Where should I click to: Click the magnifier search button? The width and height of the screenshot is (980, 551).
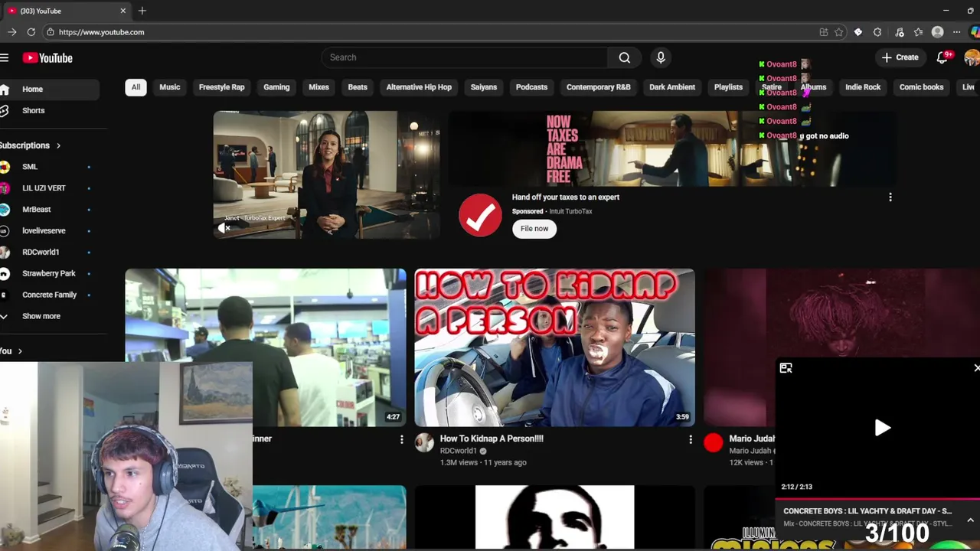pyautogui.click(x=625, y=57)
